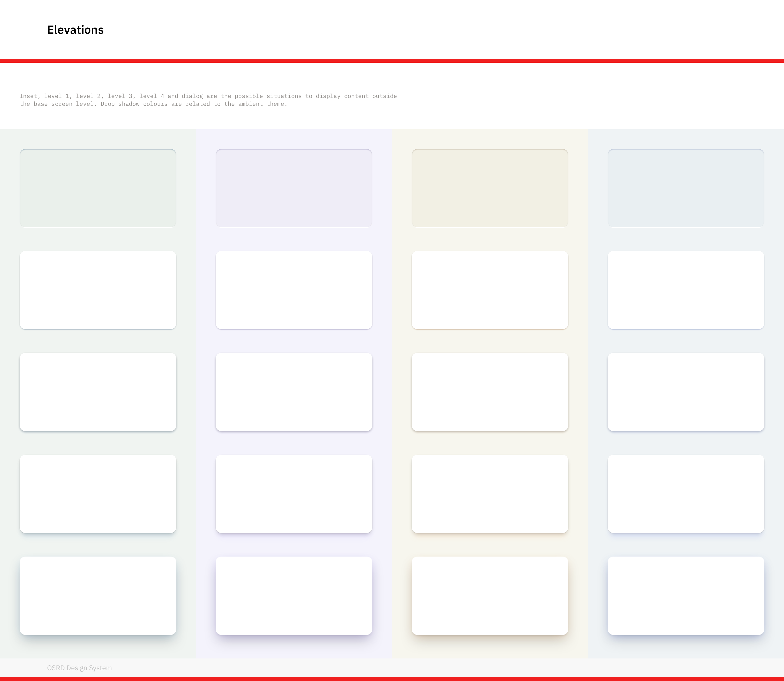
Task: Click level 1 card in purple column
Action: pos(294,290)
